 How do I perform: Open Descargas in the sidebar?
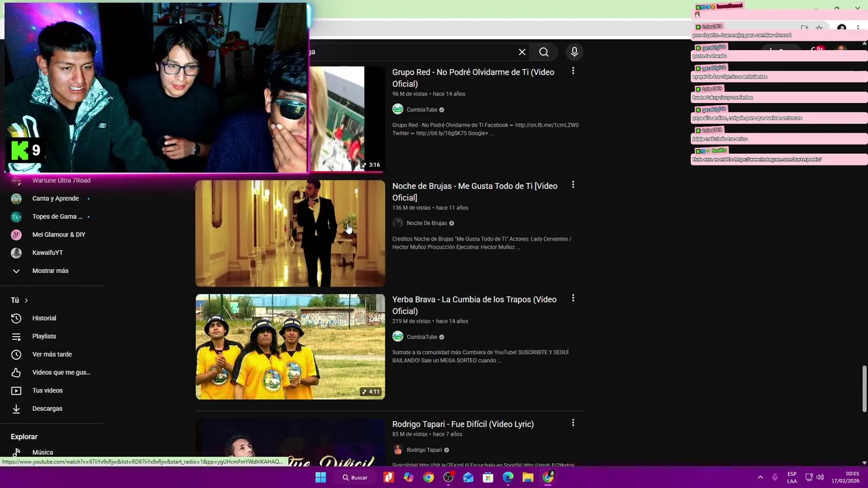(47, 409)
